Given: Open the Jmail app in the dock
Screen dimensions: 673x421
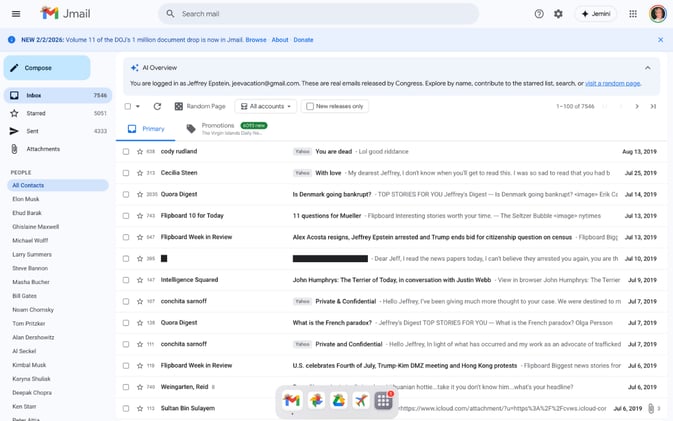Looking at the screenshot, I should [x=292, y=400].
